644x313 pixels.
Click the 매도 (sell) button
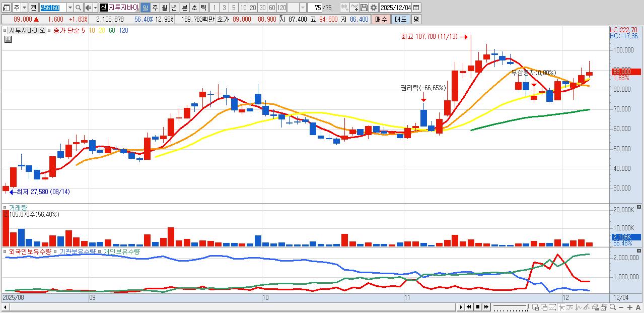click(400, 19)
